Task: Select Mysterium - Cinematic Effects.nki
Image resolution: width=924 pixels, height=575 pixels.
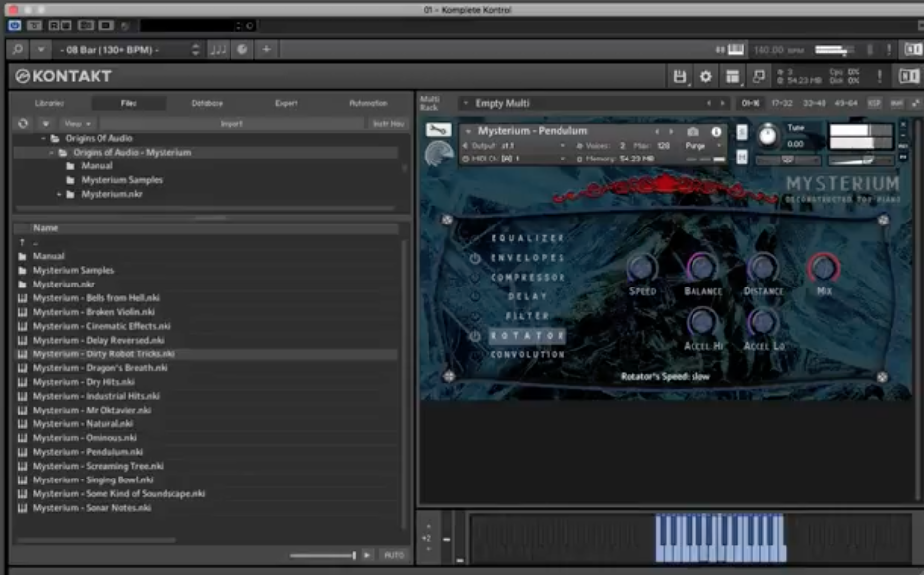Action: (101, 326)
